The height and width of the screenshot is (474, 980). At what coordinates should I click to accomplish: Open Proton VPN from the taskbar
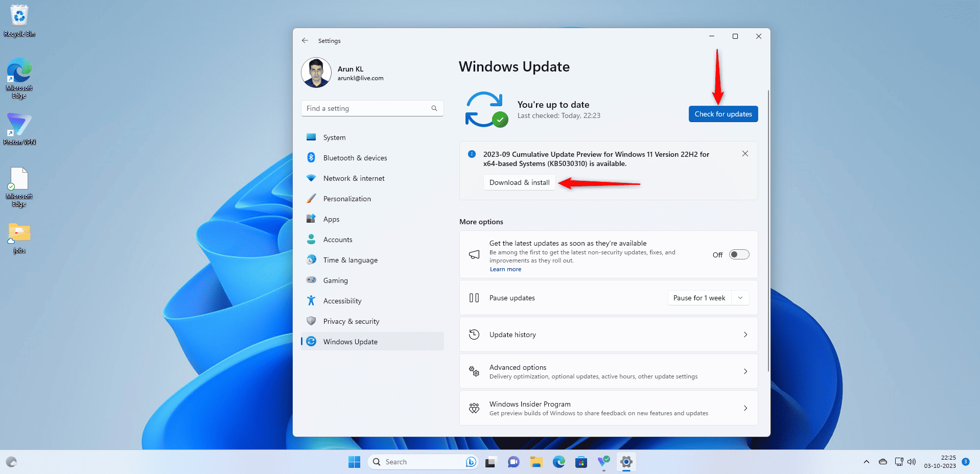603,462
